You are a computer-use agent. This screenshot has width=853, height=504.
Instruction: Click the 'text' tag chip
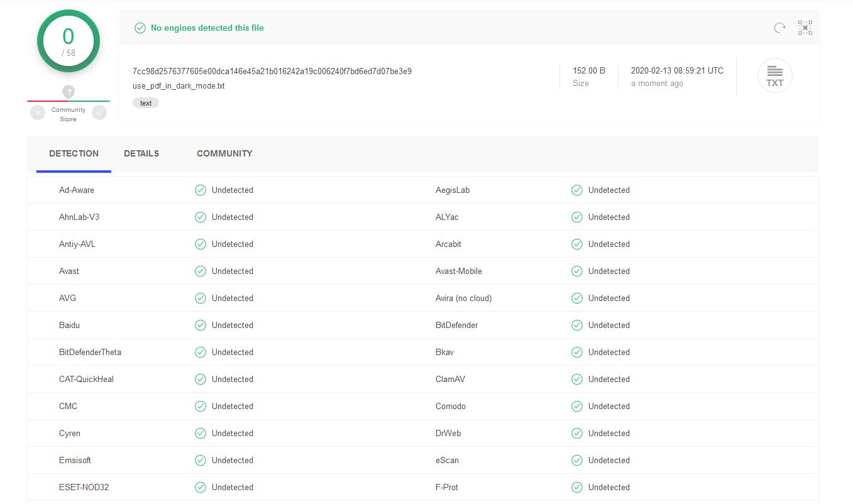point(146,103)
